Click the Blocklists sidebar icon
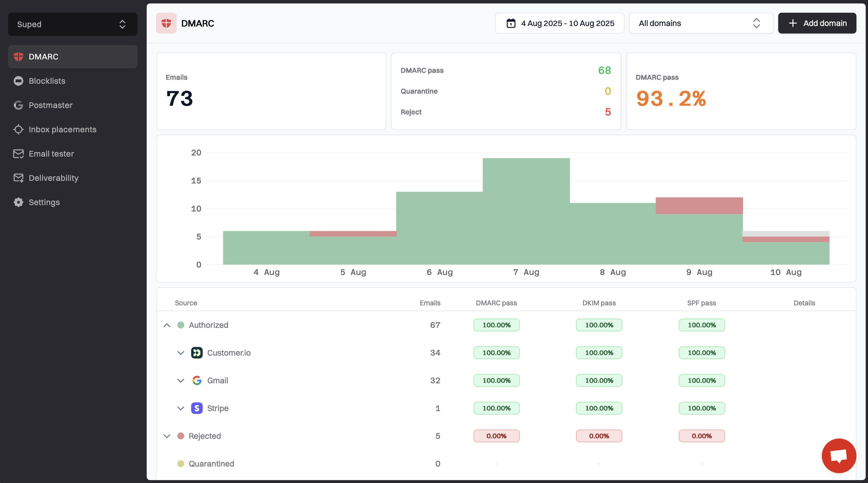 coord(18,81)
